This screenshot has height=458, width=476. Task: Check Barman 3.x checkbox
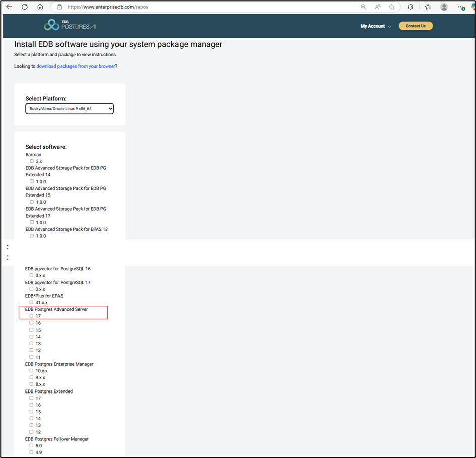click(32, 161)
